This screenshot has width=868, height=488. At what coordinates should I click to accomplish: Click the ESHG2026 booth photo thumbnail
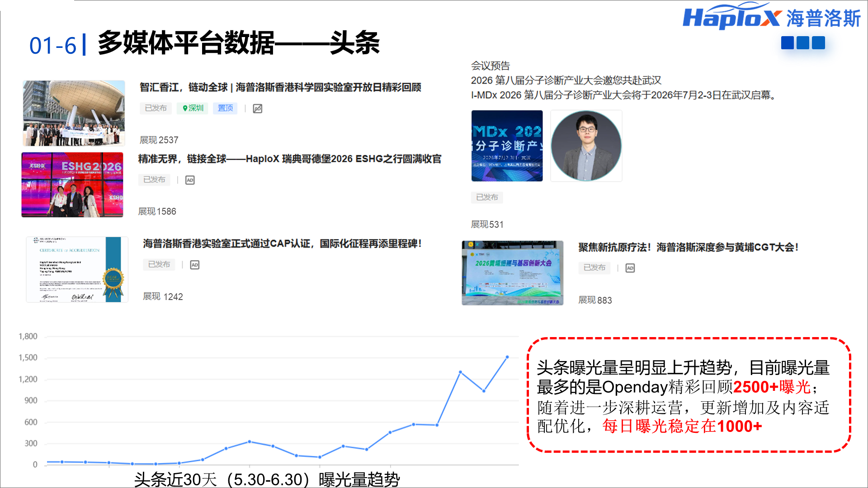tap(72, 185)
